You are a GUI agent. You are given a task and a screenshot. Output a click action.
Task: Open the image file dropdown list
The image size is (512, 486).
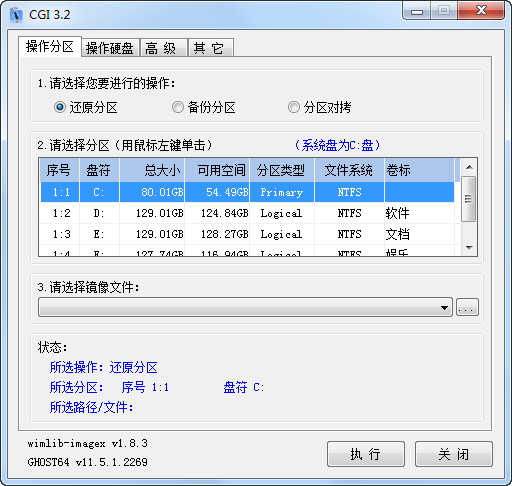(245, 307)
